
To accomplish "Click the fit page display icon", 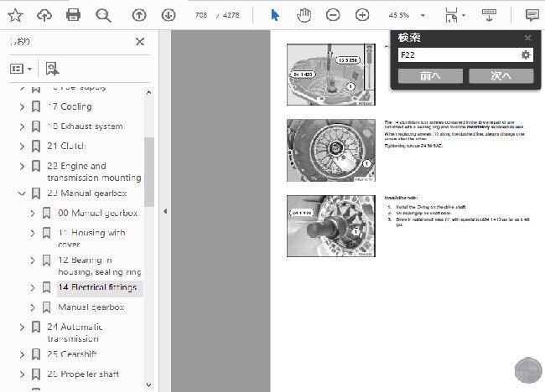I will point(451,15).
